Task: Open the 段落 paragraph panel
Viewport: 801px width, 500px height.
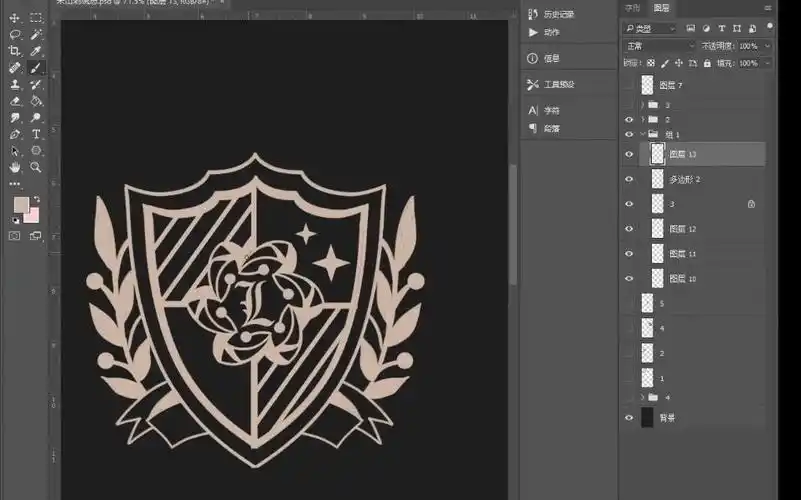Action: 544,128
